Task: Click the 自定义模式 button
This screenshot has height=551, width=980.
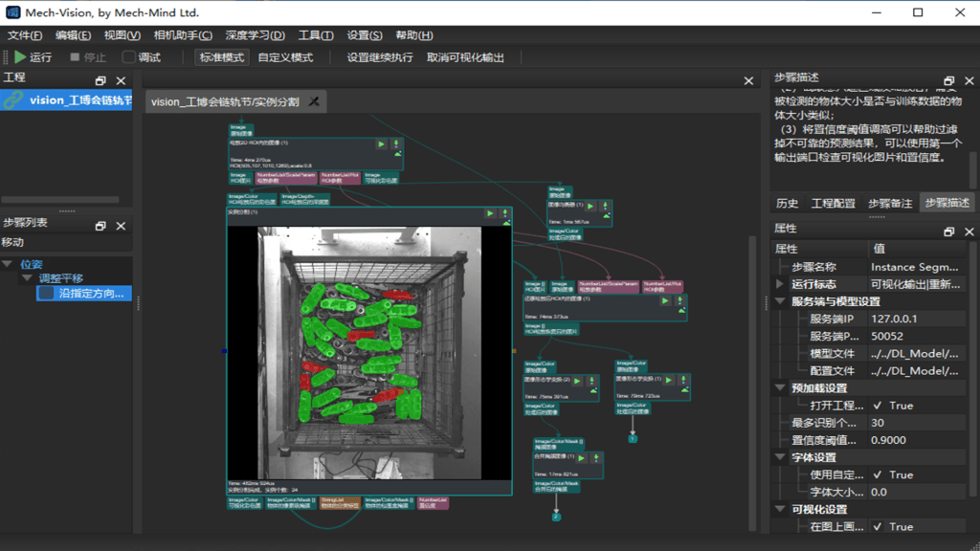Action: (285, 57)
